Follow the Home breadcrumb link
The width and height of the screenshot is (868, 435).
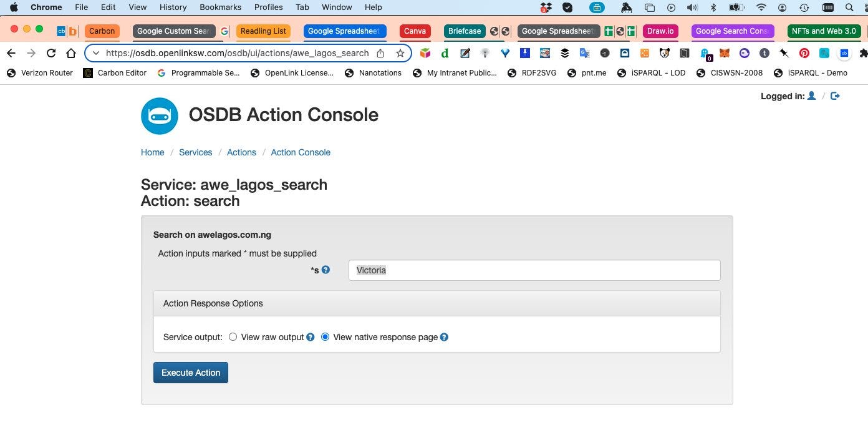point(153,152)
